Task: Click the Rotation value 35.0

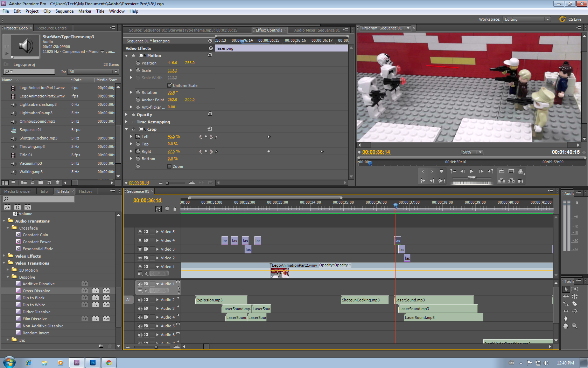Action: click(x=173, y=93)
